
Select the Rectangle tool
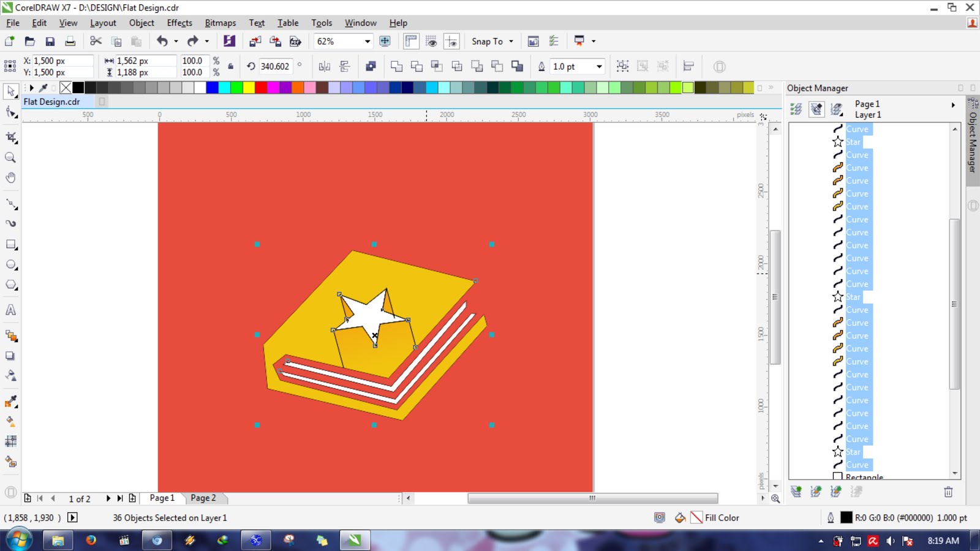point(10,244)
